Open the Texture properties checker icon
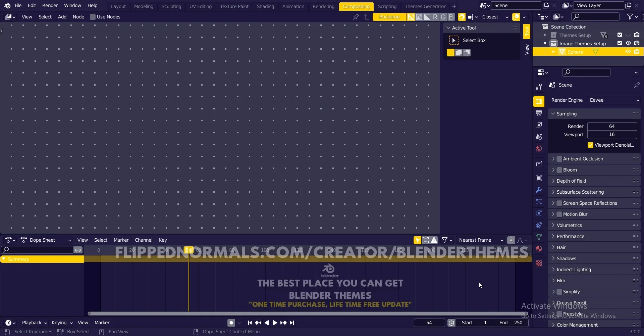 point(539,263)
